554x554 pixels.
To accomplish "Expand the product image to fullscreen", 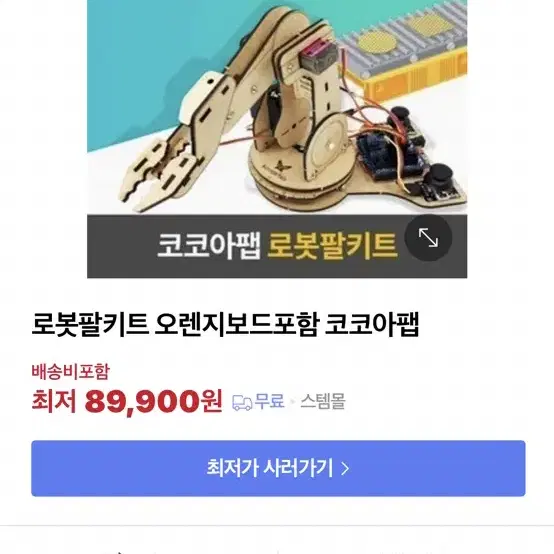I will (x=428, y=238).
